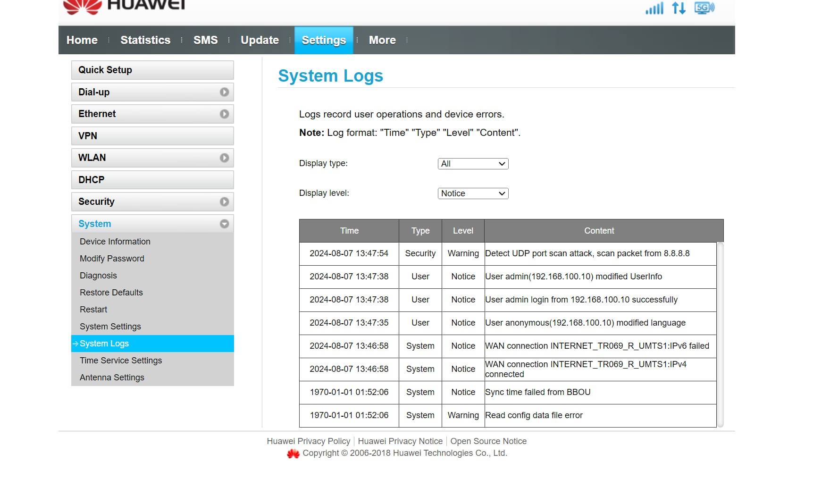This screenshot has height=504, width=830.
Task: Open the Display type dropdown
Action: click(473, 164)
